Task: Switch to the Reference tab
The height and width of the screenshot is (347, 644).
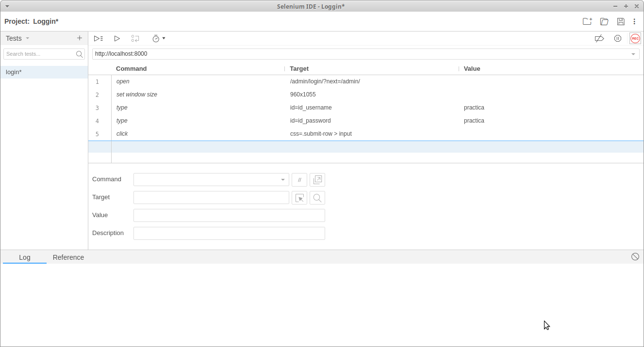Action: tap(68, 257)
